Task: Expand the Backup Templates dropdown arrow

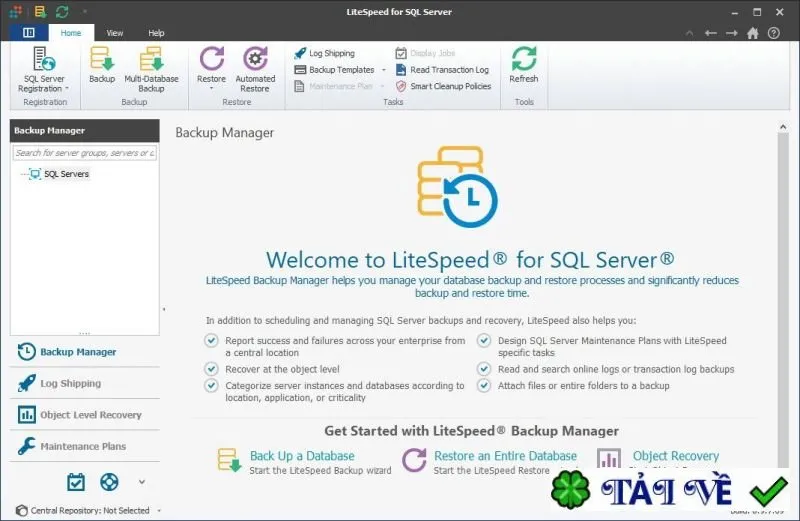Action: [384, 70]
